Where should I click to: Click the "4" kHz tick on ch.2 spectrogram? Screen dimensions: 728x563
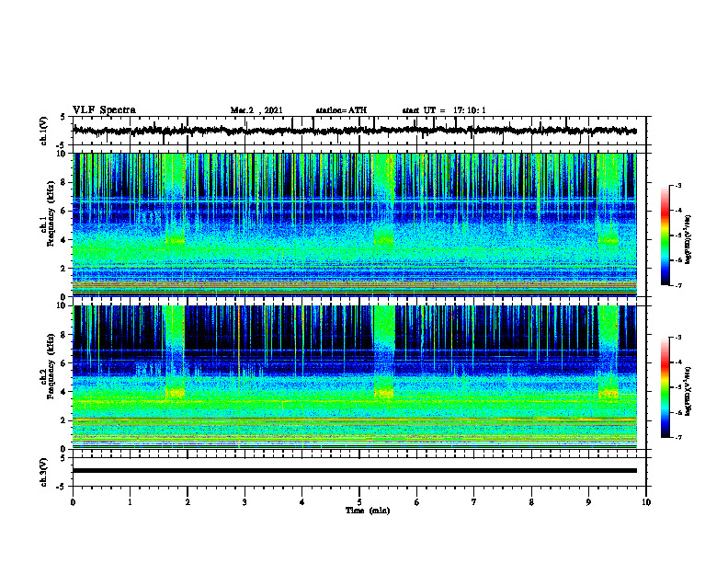(64, 392)
